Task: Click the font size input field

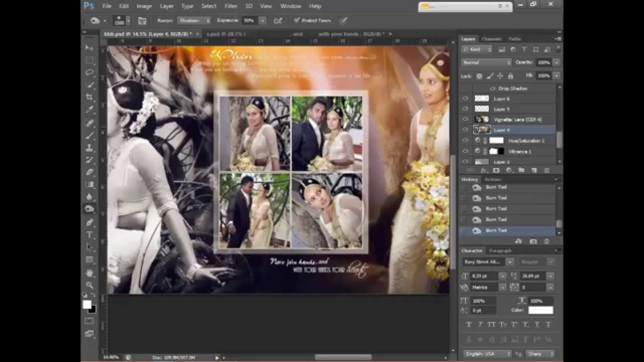Action: click(484, 276)
